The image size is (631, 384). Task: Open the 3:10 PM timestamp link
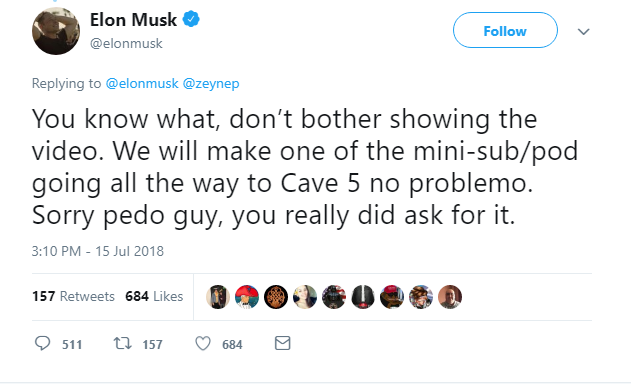click(98, 251)
